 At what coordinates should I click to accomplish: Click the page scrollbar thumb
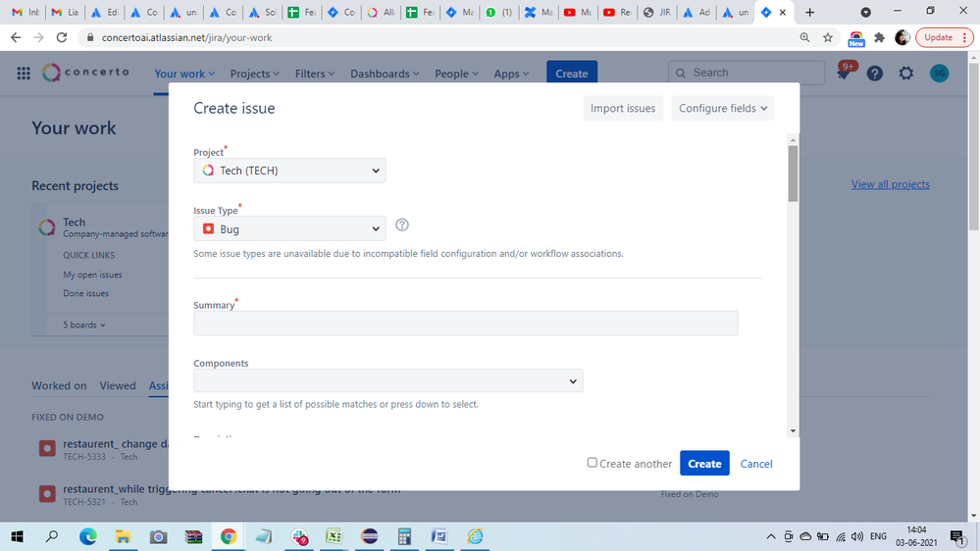click(974, 145)
